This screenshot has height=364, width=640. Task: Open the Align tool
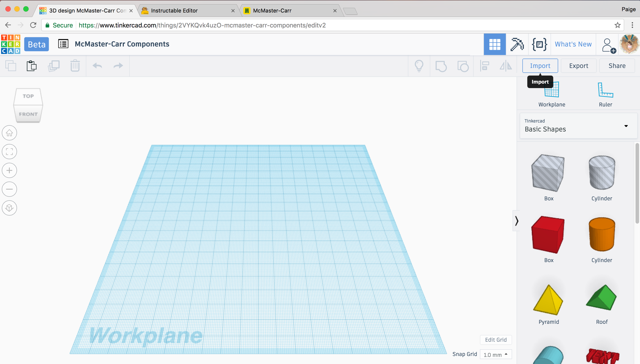point(485,66)
